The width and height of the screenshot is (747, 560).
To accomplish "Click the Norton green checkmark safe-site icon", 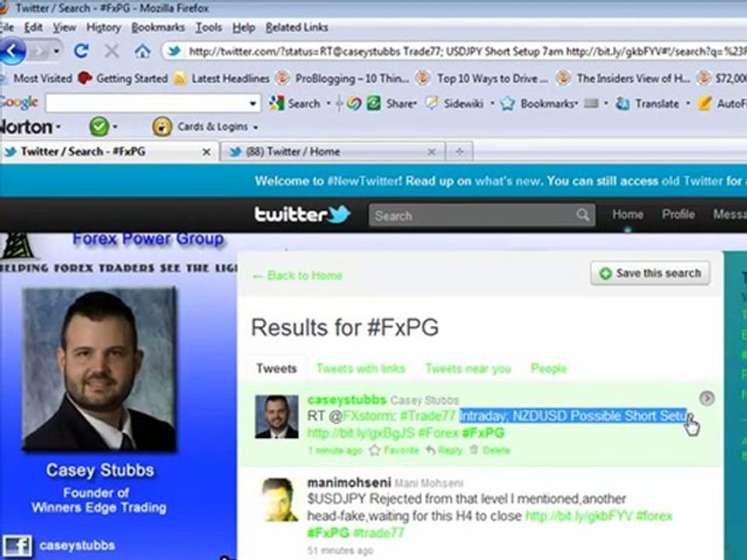I will point(99,127).
